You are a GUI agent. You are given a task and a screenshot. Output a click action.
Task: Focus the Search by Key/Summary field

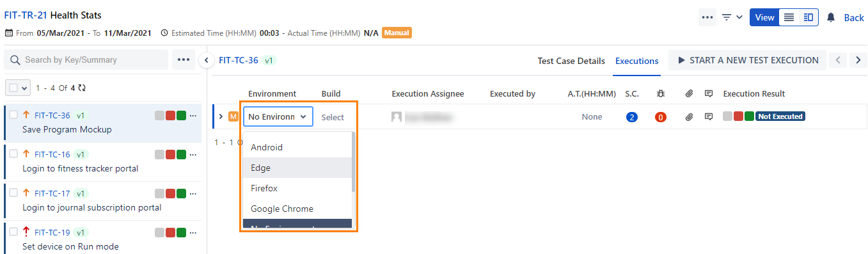pyautogui.click(x=86, y=60)
